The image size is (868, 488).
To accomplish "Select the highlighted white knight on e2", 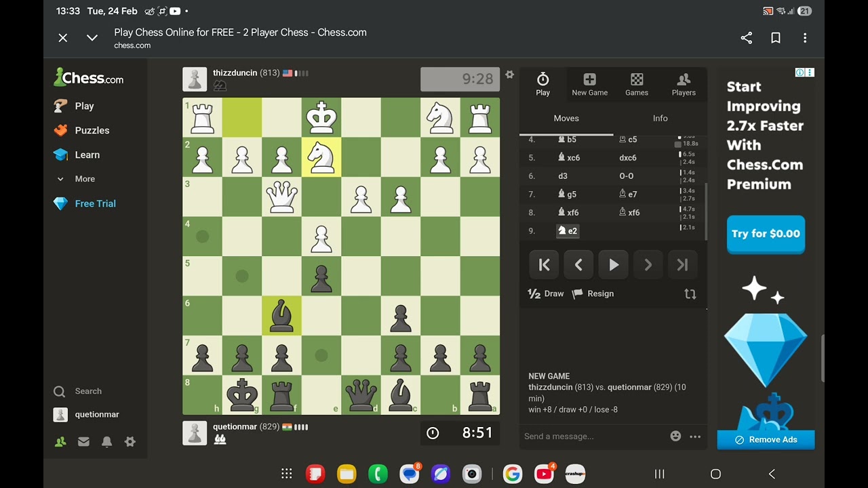I will 321,157.
